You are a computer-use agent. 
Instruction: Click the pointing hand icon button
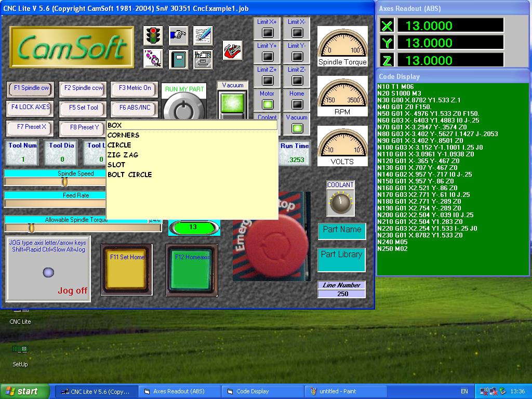pos(179,36)
